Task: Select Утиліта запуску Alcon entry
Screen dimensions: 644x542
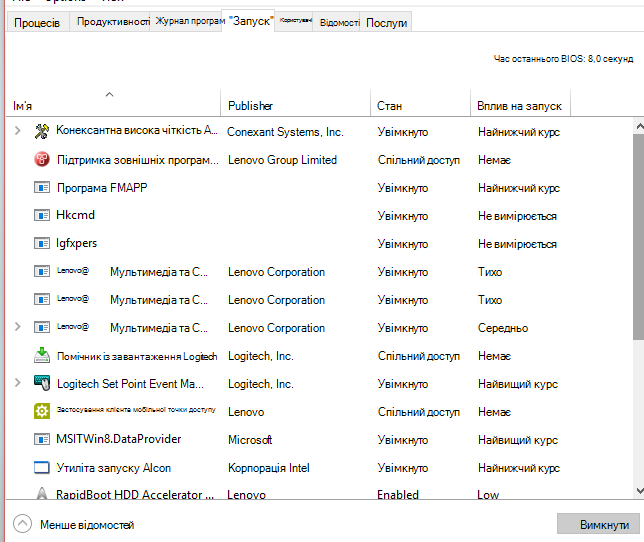Action: click(113, 468)
